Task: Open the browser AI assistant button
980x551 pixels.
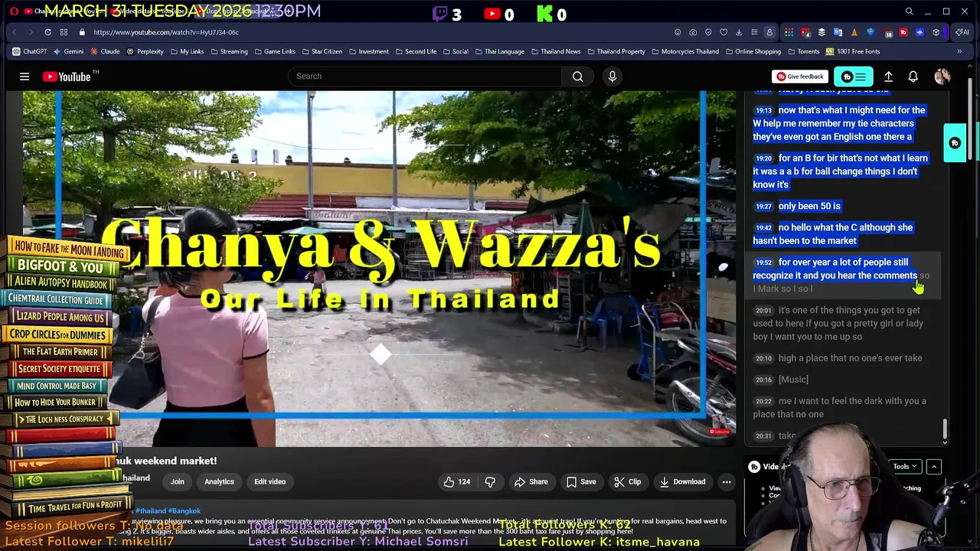Action: click(962, 32)
